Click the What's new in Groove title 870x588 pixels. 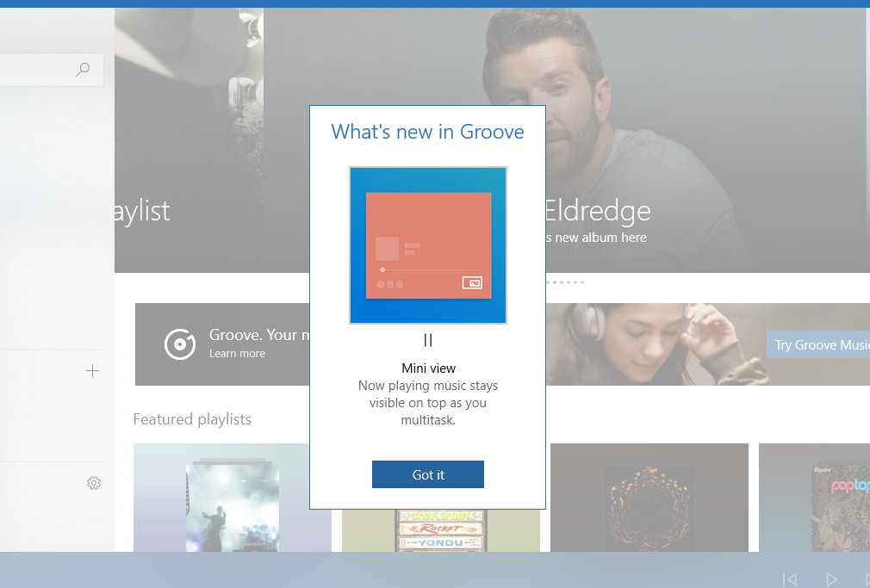[427, 132]
